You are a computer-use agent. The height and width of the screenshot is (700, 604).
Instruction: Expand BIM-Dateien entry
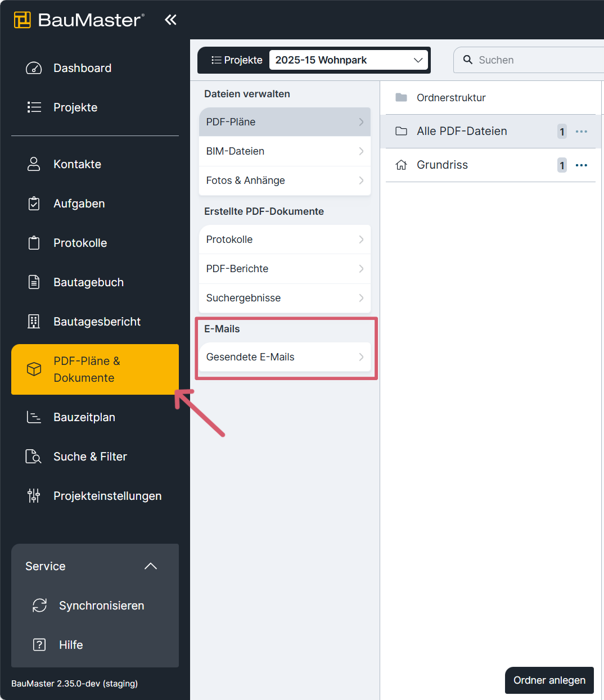click(285, 151)
